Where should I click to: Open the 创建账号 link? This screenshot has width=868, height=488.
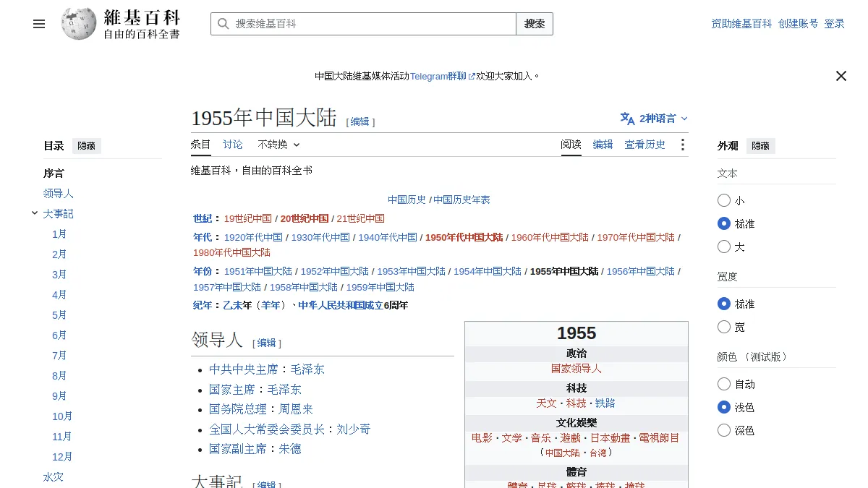799,24
